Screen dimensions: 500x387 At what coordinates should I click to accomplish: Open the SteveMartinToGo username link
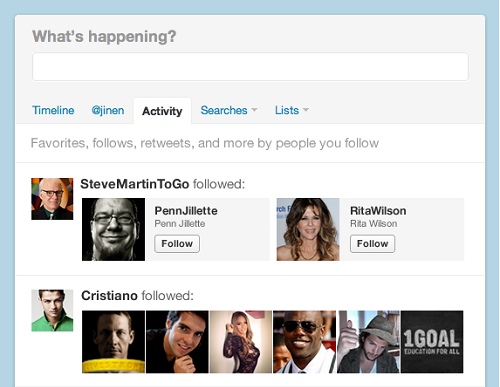(135, 184)
